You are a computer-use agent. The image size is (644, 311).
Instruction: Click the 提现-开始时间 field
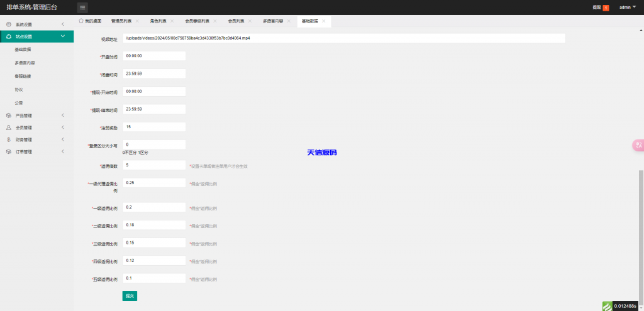pos(154,92)
